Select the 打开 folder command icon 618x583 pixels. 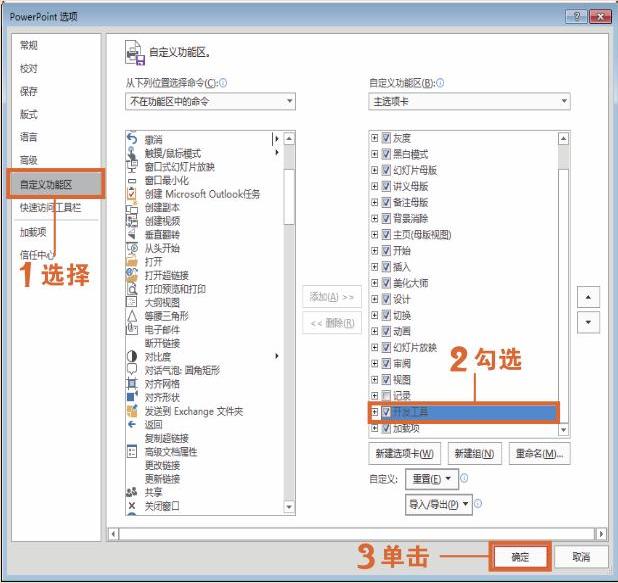[x=132, y=261]
